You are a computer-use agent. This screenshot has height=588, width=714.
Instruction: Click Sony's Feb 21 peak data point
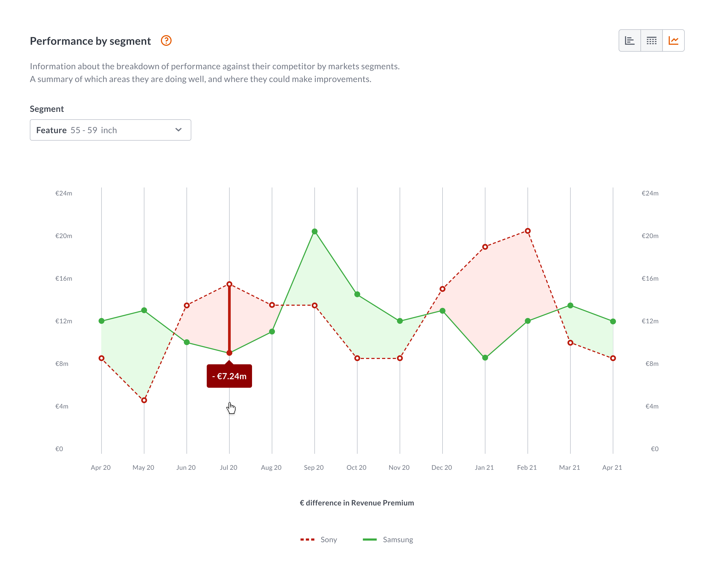[x=528, y=231]
